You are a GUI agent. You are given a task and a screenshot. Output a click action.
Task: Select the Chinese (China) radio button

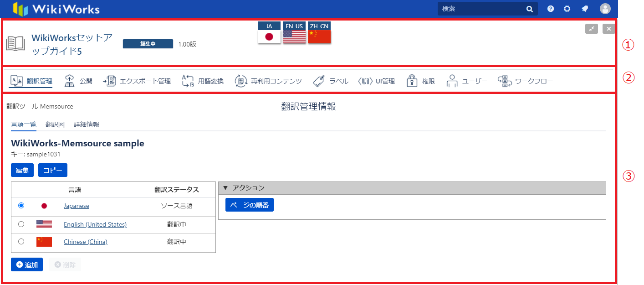point(21,242)
